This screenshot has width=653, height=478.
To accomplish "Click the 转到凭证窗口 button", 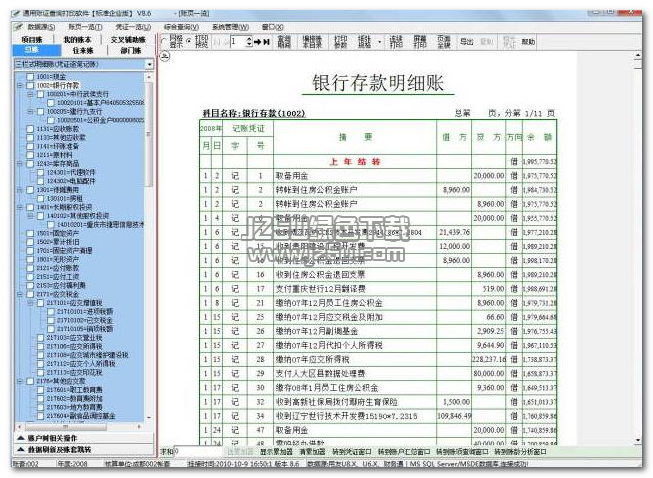I will pyautogui.click(x=352, y=452).
